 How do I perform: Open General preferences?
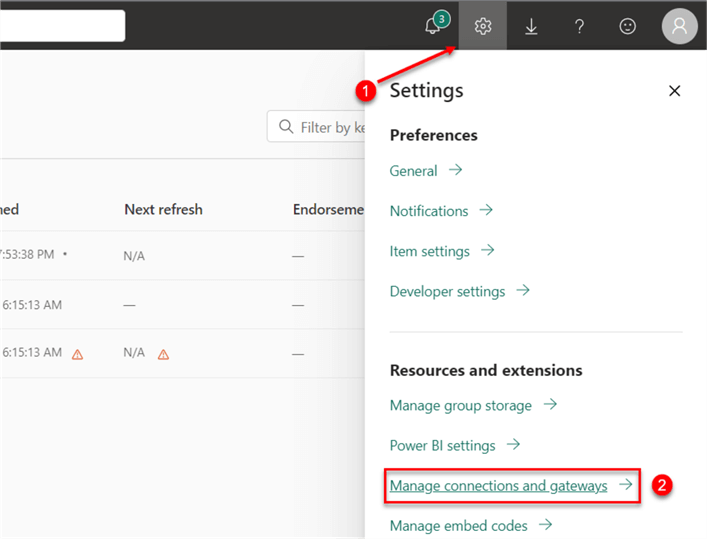click(x=413, y=171)
